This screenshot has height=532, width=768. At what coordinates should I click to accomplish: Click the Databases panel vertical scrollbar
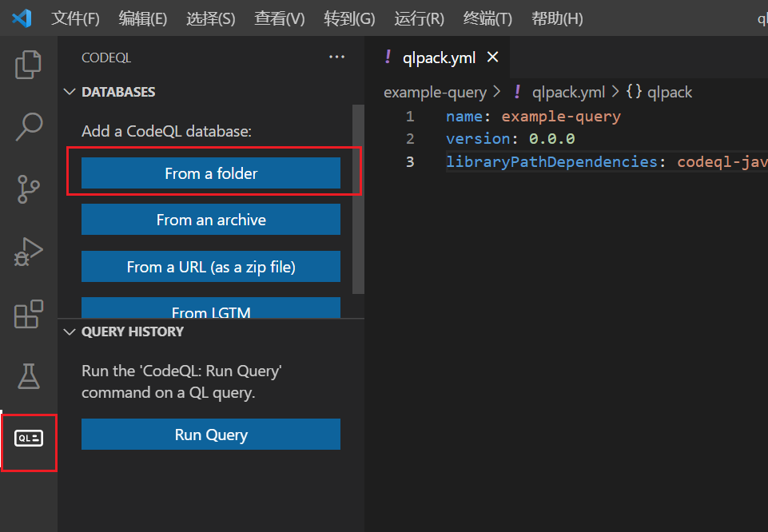(x=358, y=199)
